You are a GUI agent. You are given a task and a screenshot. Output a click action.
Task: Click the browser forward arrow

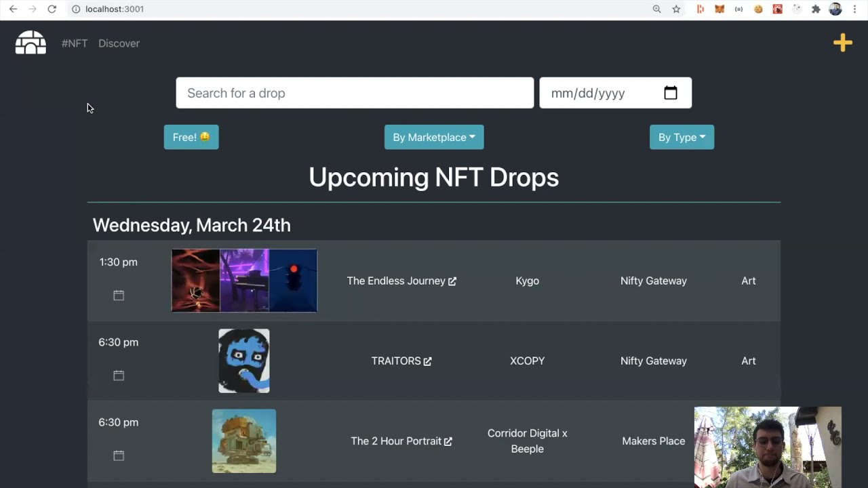point(32,9)
